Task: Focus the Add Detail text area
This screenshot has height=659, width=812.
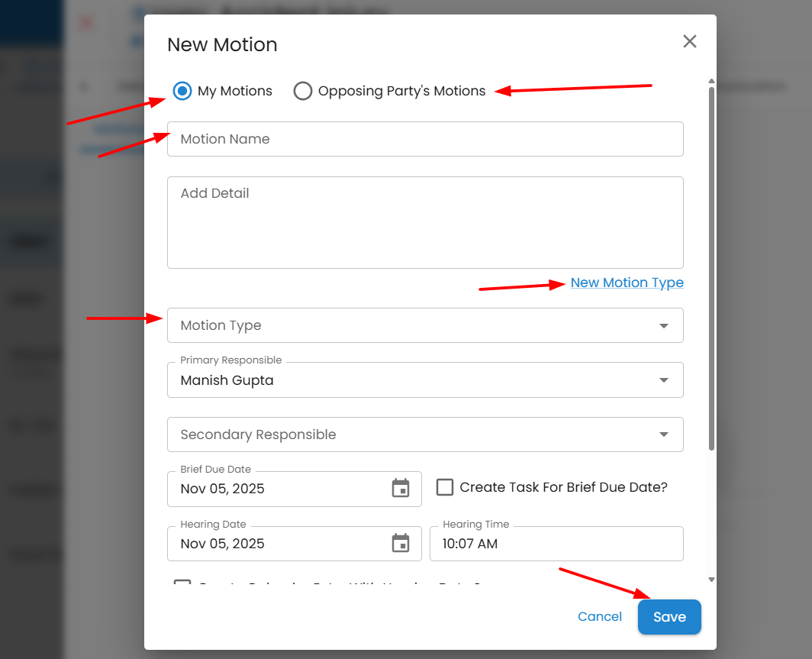Action: click(424, 222)
